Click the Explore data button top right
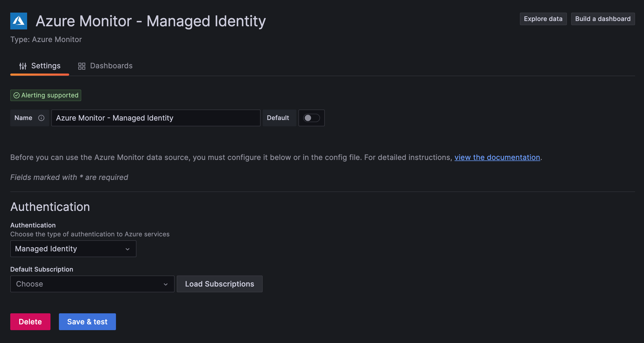644x343 pixels. pos(543,19)
